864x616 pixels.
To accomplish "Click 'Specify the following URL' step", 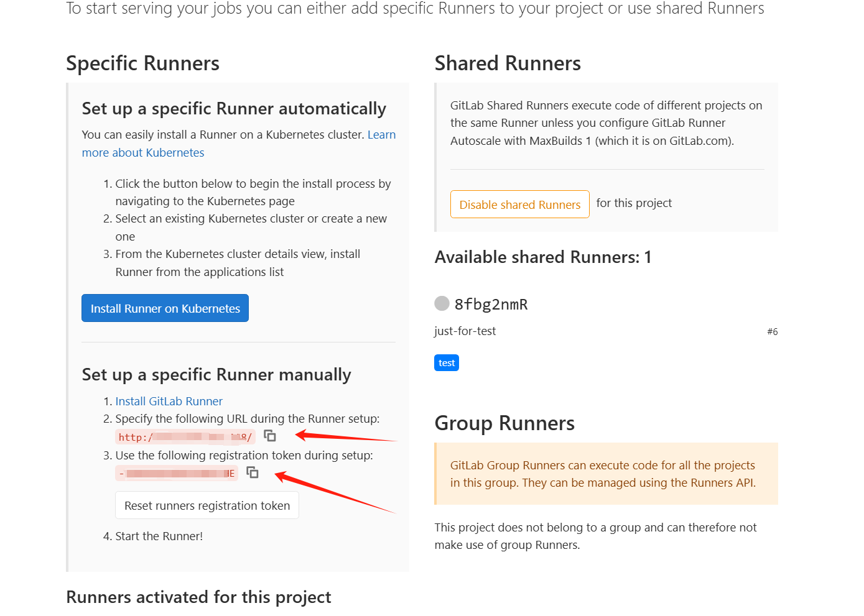I will (247, 419).
